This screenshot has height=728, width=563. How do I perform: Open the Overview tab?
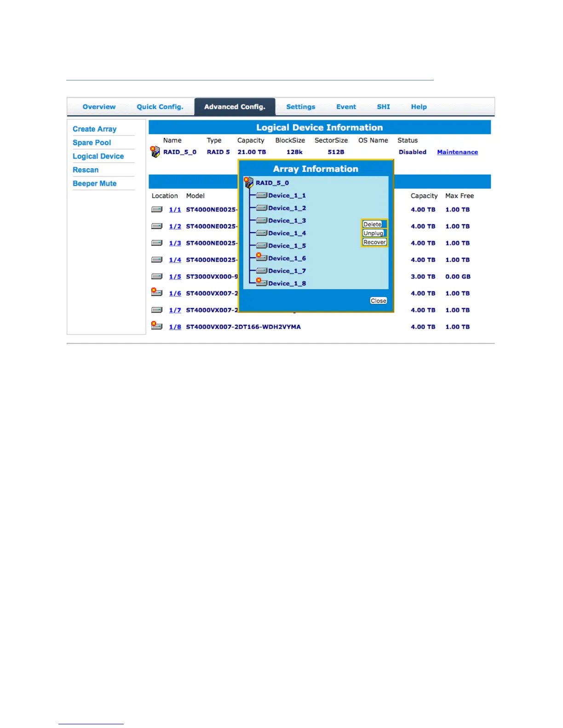[99, 107]
